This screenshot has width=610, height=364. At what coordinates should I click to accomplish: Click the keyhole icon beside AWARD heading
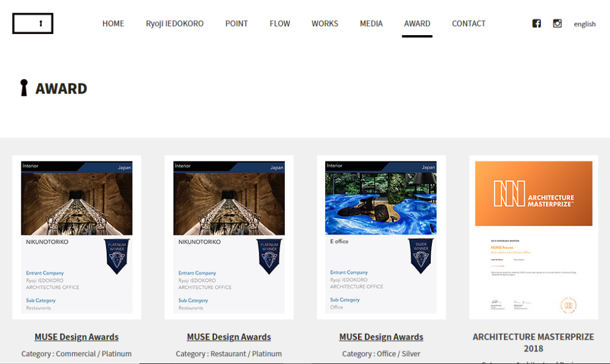[x=24, y=88]
